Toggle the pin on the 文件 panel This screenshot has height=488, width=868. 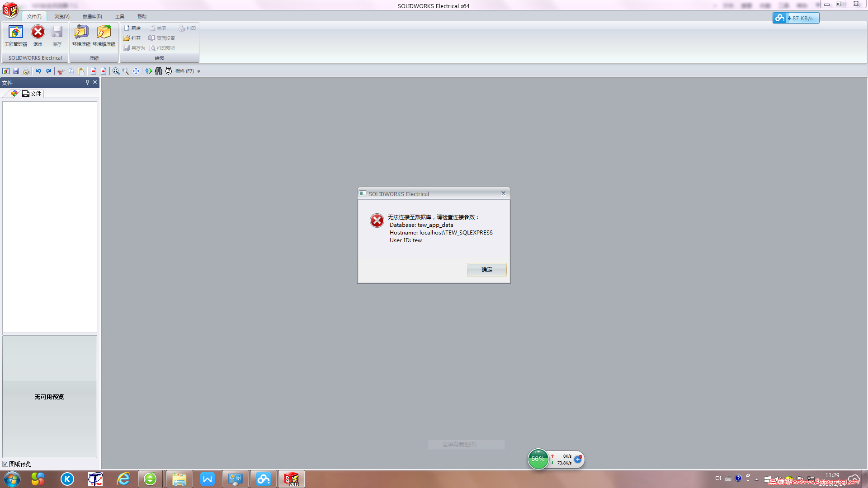87,82
